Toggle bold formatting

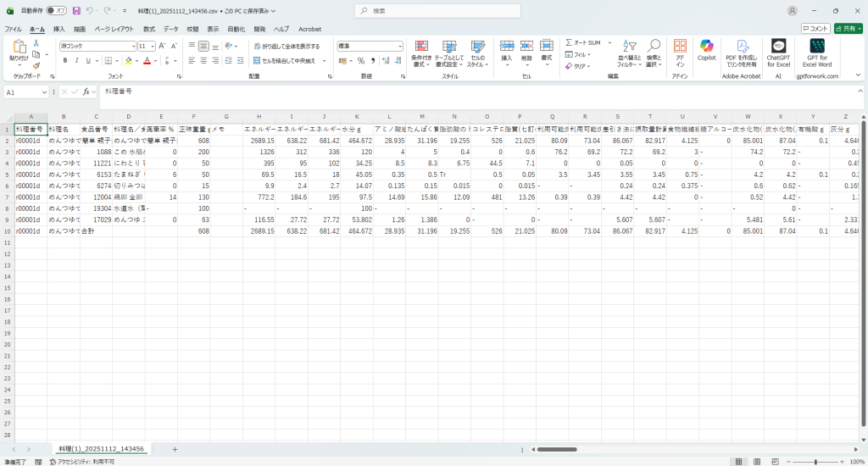tap(64, 61)
